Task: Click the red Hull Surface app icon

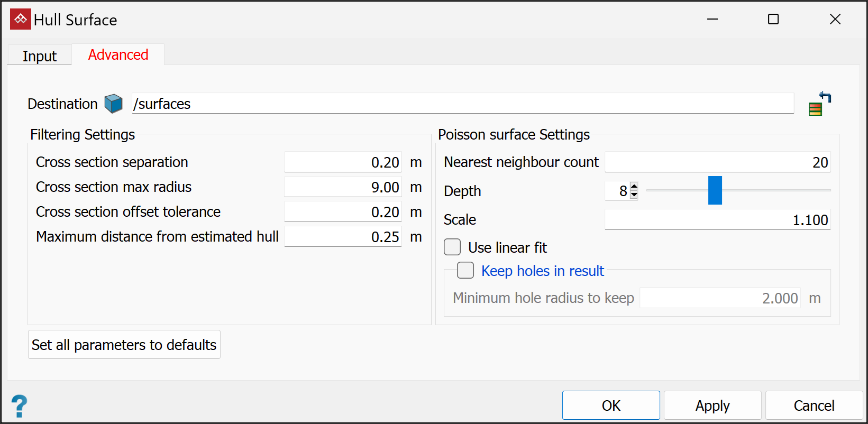Action: (x=21, y=20)
